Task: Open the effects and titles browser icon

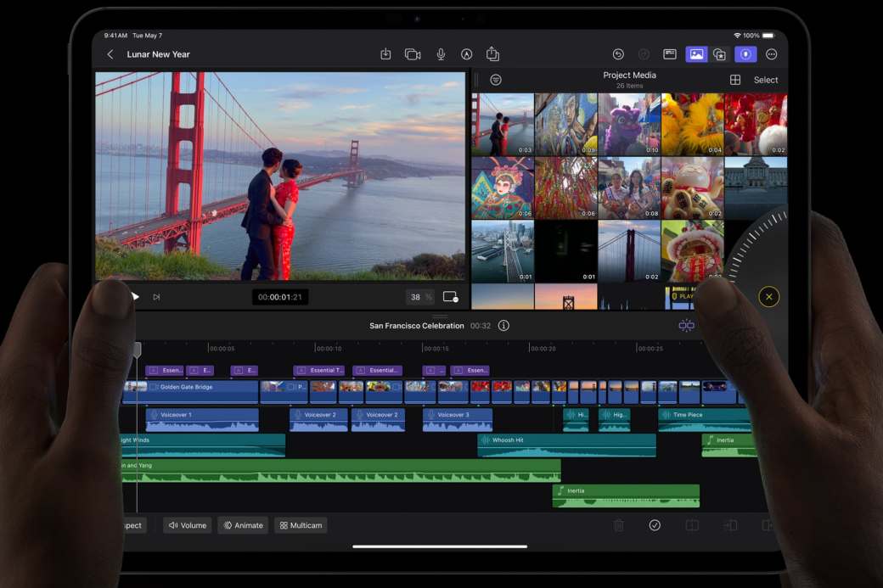Action: [x=720, y=54]
